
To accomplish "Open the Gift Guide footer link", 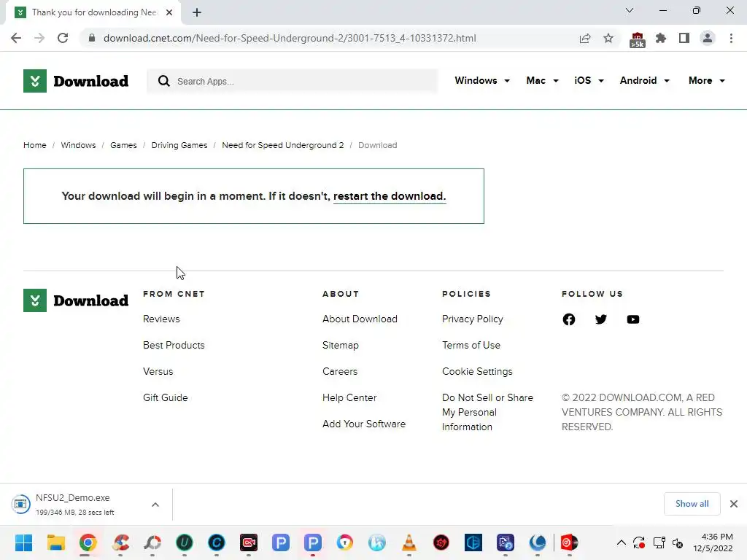I will pyautogui.click(x=166, y=397).
